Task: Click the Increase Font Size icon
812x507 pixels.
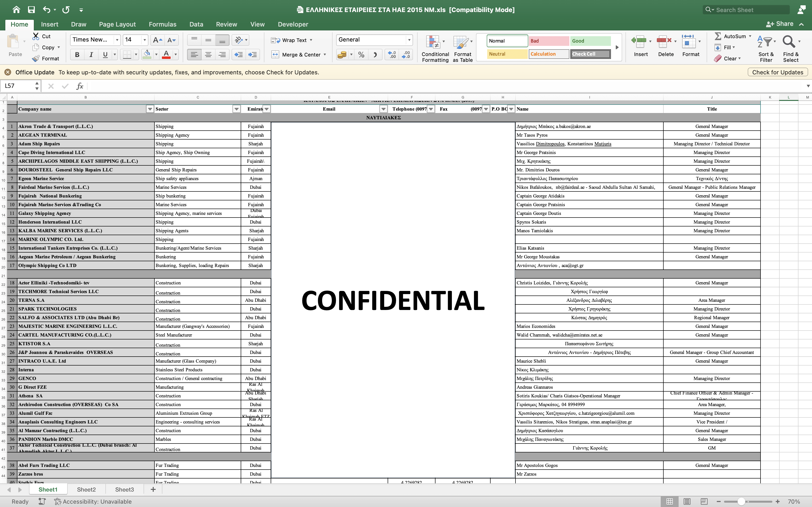Action: point(157,40)
